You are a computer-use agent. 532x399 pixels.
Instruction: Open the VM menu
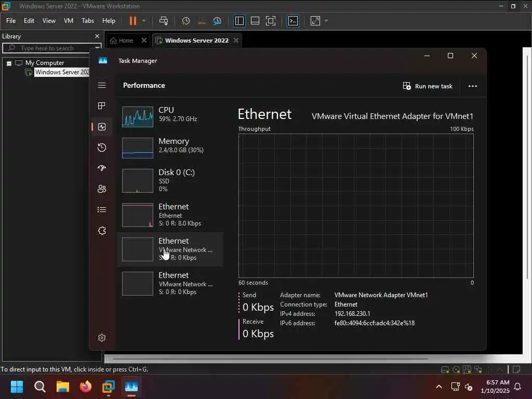[69, 21]
